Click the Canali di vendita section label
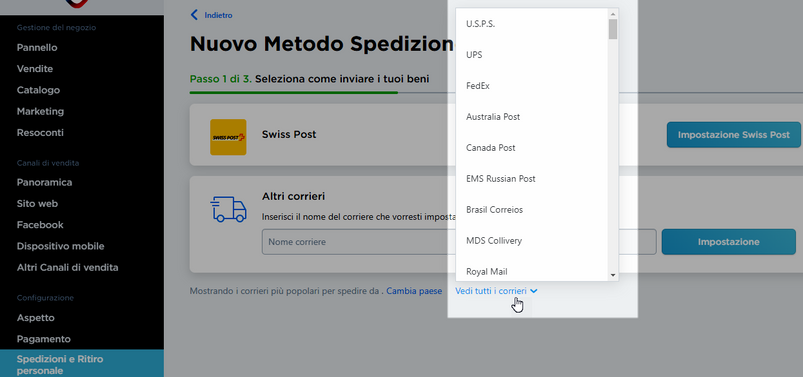This screenshot has width=803, height=377. [48, 163]
